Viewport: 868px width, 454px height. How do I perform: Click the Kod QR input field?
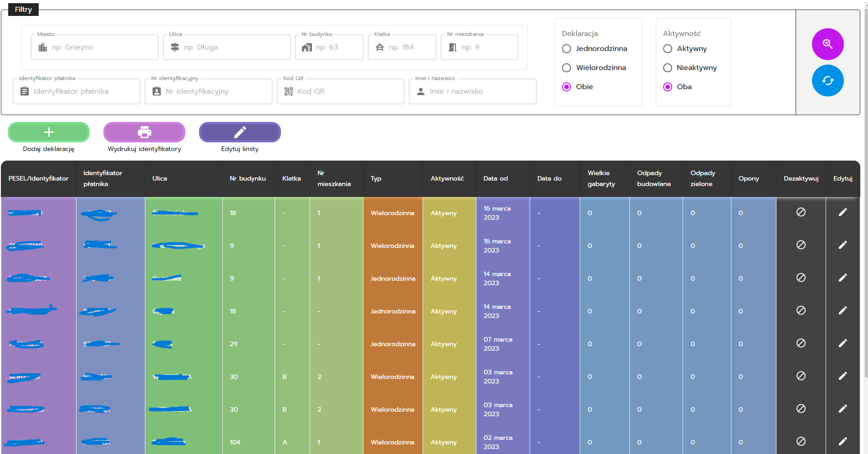point(341,91)
